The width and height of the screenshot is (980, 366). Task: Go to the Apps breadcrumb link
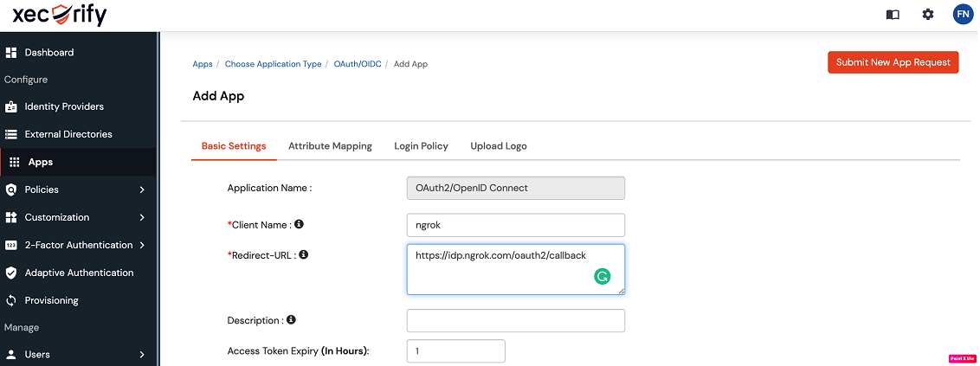tap(203, 64)
